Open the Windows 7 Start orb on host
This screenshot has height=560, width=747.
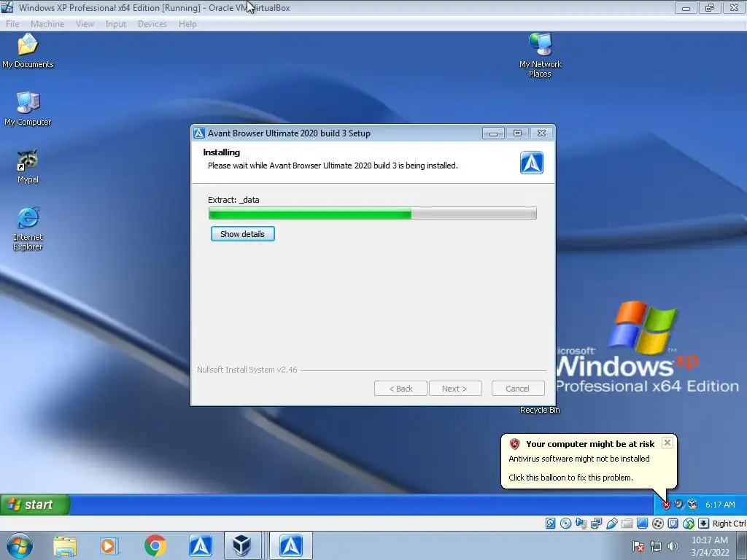pyautogui.click(x=20, y=545)
